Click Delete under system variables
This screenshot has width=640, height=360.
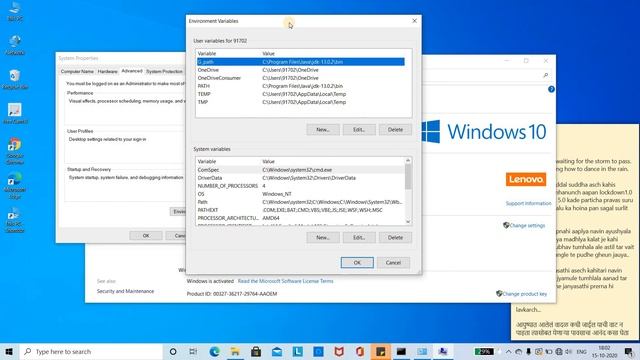[395, 237]
